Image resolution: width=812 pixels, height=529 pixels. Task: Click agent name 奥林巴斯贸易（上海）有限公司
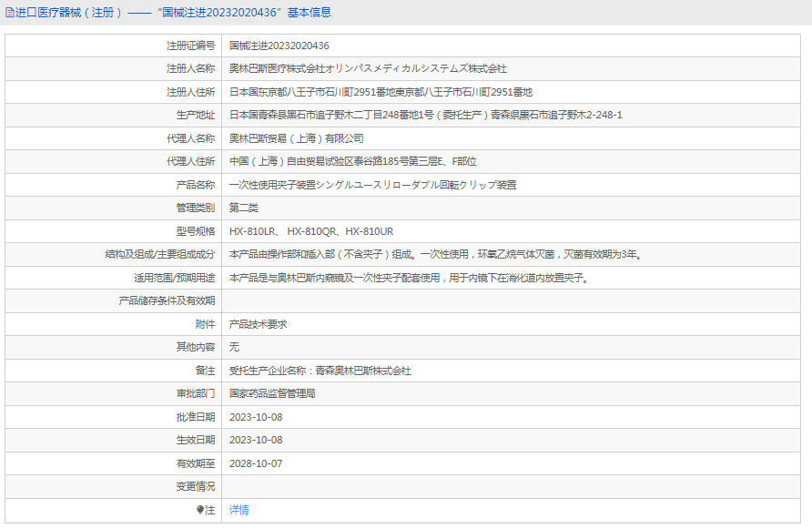pyautogui.click(x=296, y=138)
